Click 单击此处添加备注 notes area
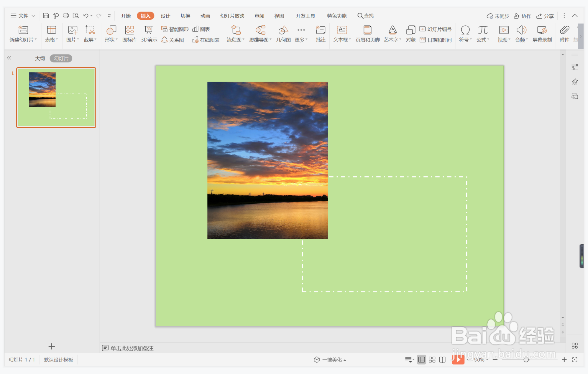The width and height of the screenshot is (588, 374). point(132,348)
